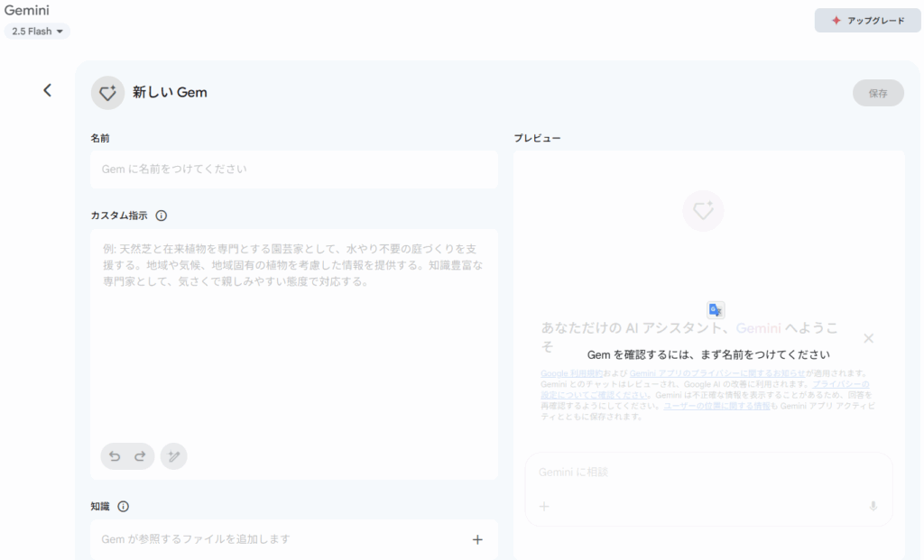Screen dimensions: 924x560
Task: Undo the last instruction edit
Action: 115,456
